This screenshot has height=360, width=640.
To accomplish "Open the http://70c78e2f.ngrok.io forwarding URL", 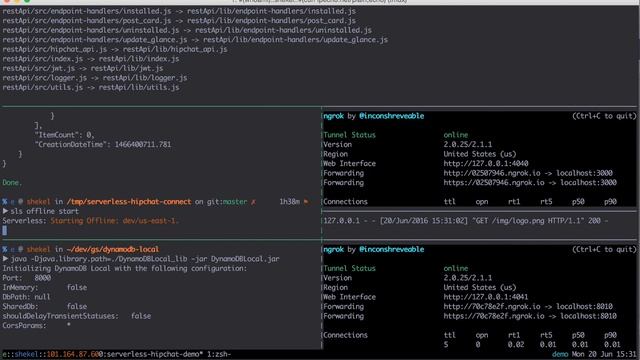I will (492, 307).
